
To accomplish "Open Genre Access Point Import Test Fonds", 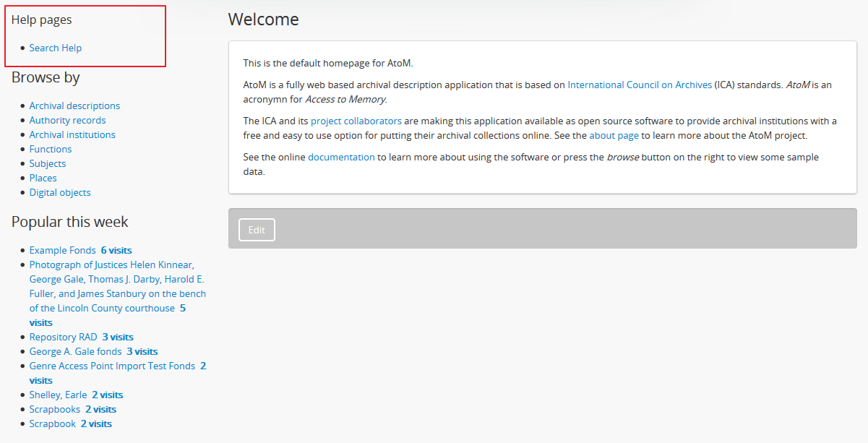I will click(x=112, y=366).
